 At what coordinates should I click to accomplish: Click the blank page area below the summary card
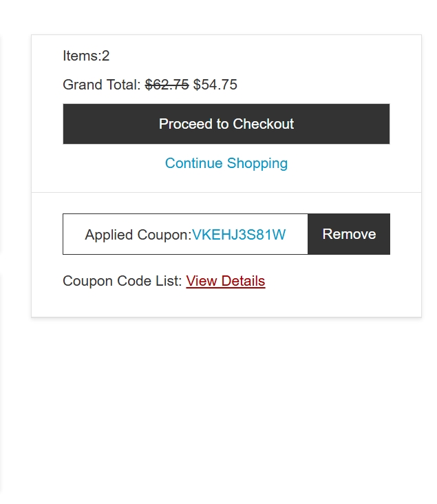226,413
